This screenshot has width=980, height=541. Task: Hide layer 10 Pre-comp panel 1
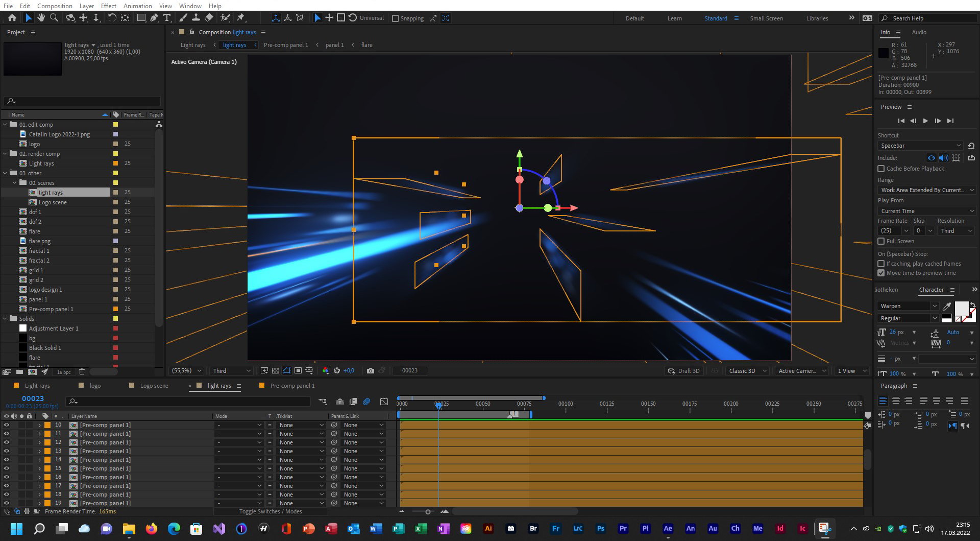(7, 425)
